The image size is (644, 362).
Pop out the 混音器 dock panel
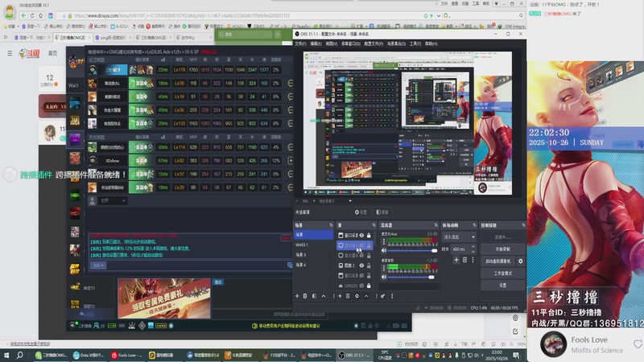point(436,225)
